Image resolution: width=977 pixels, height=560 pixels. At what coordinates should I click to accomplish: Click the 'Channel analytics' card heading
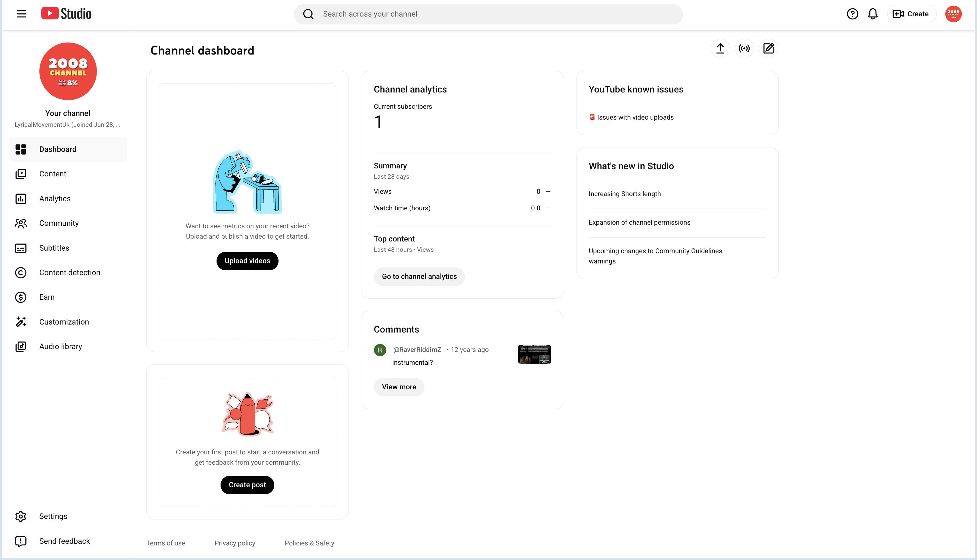(410, 89)
